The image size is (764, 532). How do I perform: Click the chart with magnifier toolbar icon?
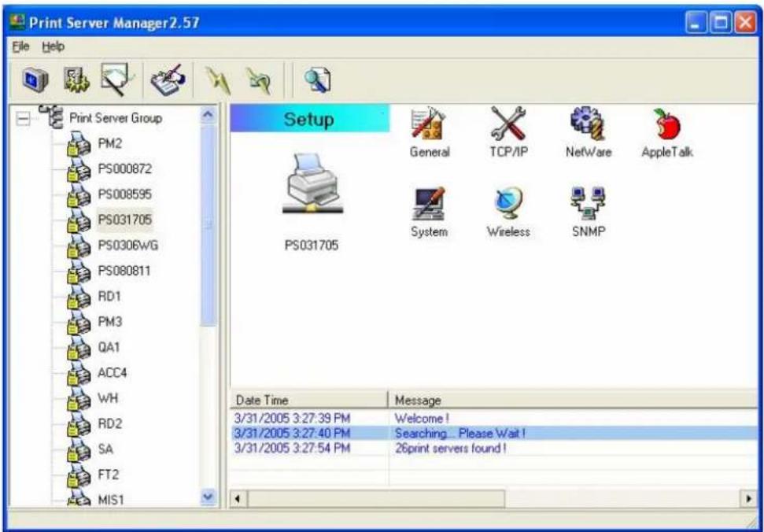pos(116,79)
